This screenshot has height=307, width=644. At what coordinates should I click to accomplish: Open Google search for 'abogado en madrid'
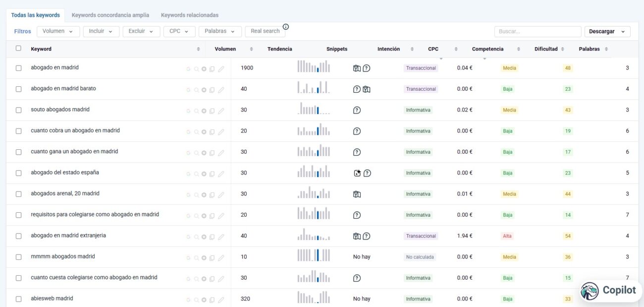pos(188,69)
